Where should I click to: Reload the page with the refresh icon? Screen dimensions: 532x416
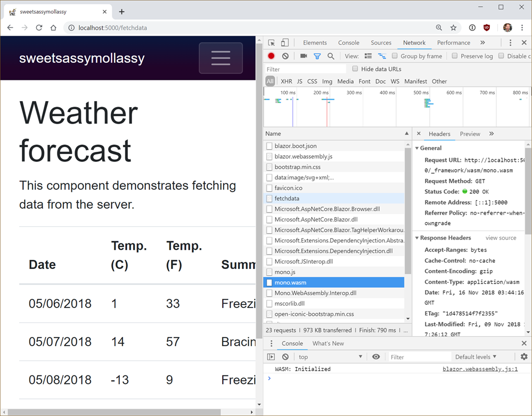point(39,28)
